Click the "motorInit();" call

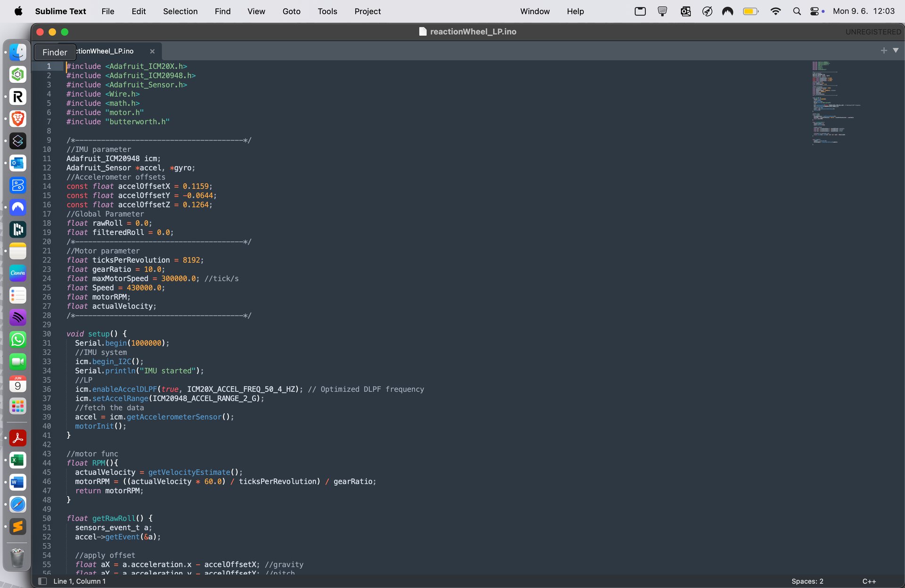pyautogui.click(x=100, y=426)
